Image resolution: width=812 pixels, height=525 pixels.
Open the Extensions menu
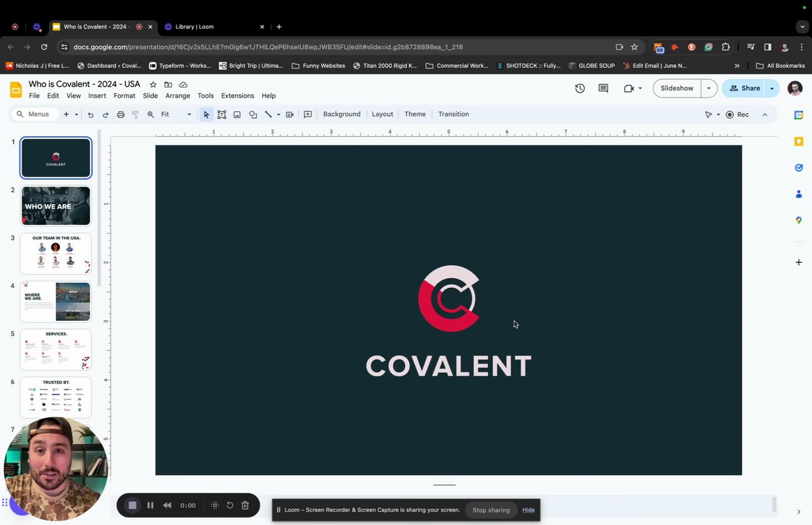pyautogui.click(x=238, y=96)
